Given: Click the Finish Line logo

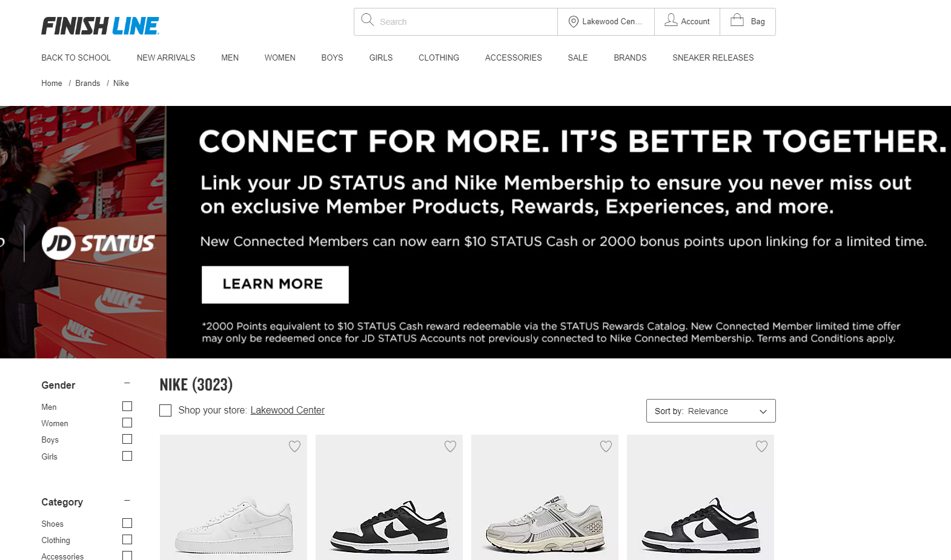Looking at the screenshot, I should coord(100,26).
